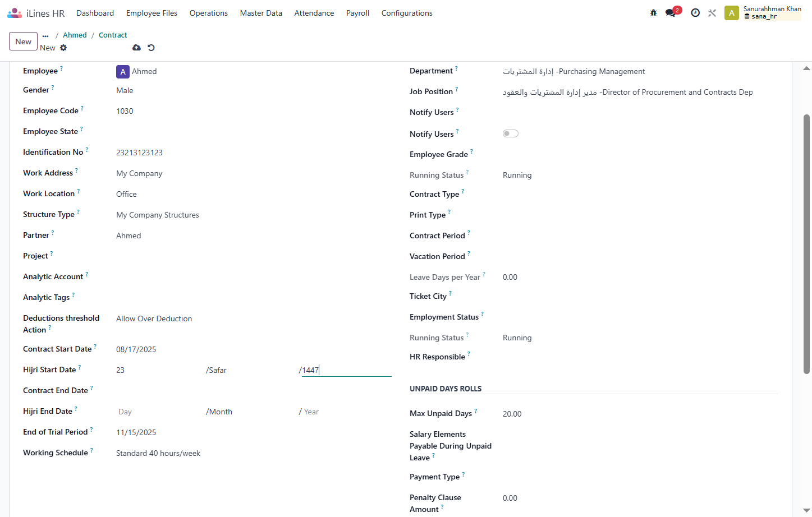812x517 pixels.
Task: Open the Dashboard menu
Action: pyautogui.click(x=95, y=13)
